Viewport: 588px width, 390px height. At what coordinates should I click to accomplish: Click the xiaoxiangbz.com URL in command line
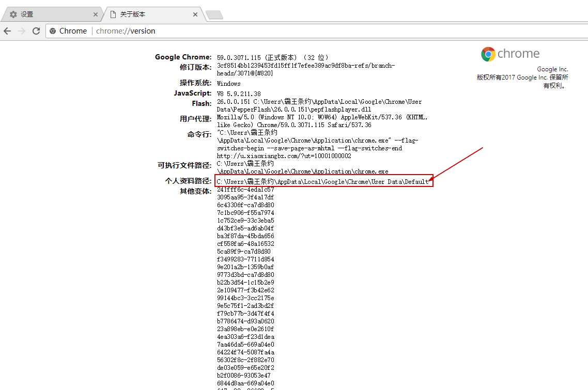[x=284, y=156]
